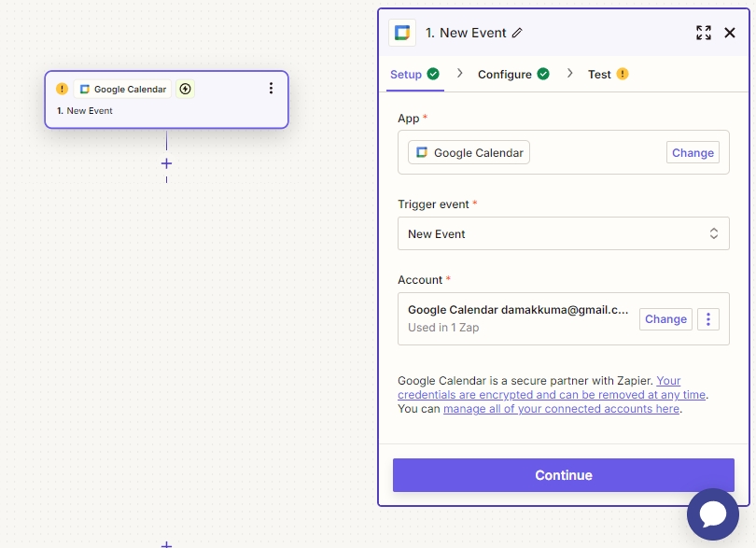Change the selected Google Calendar app

(693, 153)
